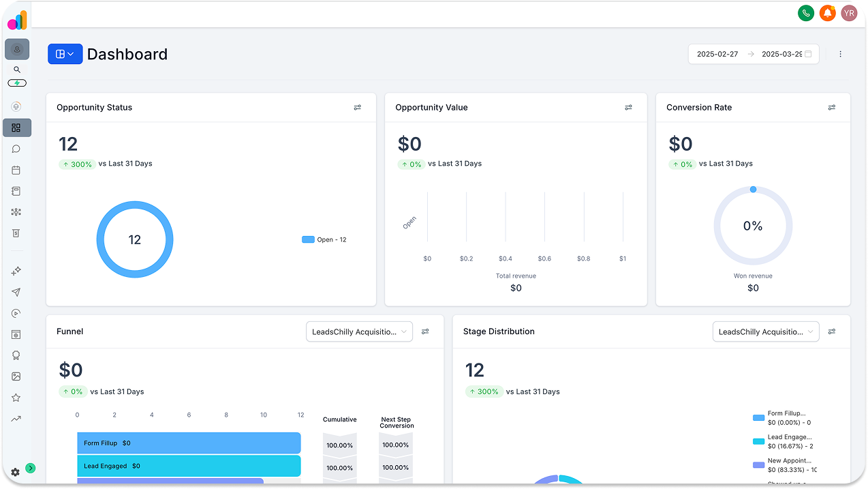Click the Open - 12 legend swatch
The height and width of the screenshot is (489, 868).
click(x=308, y=239)
